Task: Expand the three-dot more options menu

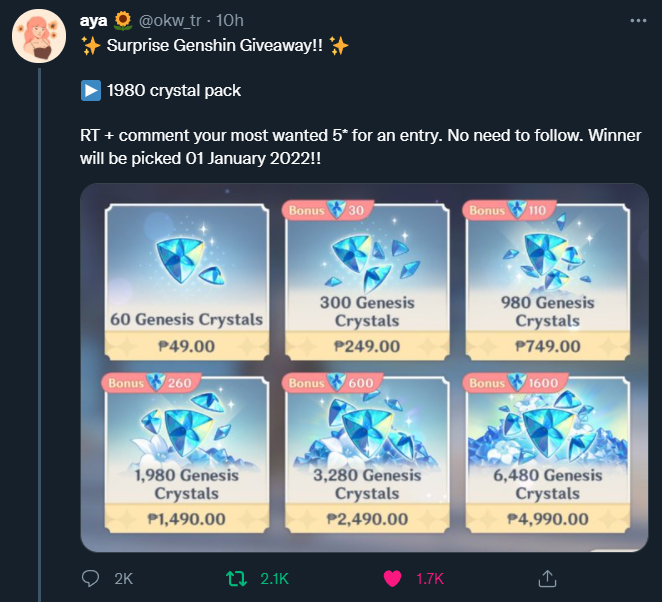Action: [x=638, y=20]
